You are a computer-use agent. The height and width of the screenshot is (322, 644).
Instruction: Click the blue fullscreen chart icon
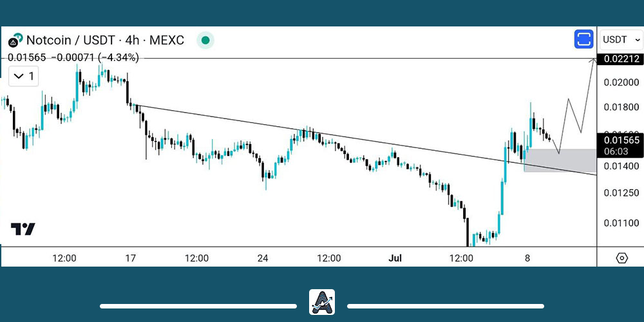[583, 39]
